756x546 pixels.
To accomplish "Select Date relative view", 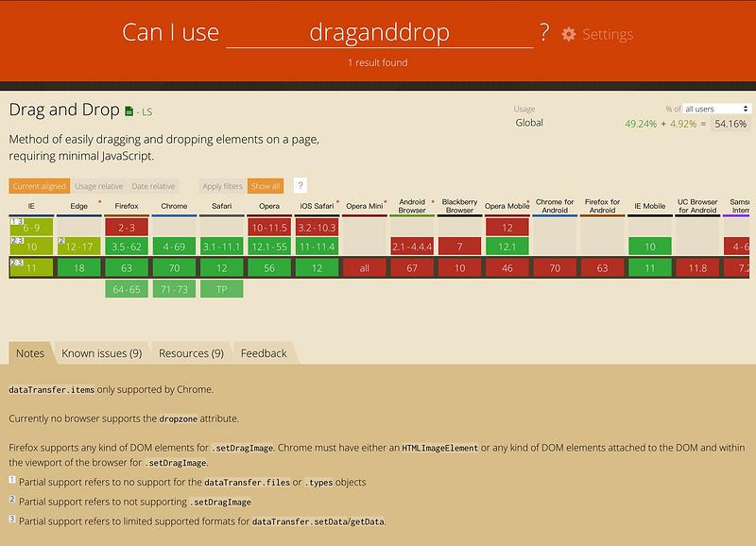I will (x=153, y=186).
